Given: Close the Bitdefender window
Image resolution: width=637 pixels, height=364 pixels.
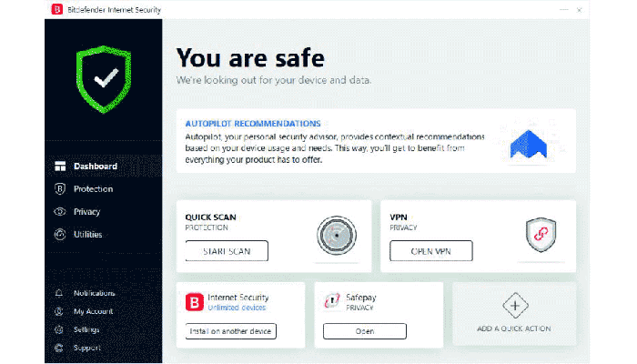Looking at the screenshot, I should click(580, 10).
